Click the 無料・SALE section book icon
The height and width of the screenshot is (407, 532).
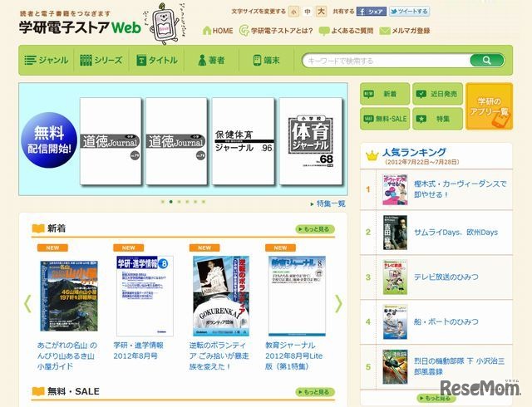pos(38,391)
